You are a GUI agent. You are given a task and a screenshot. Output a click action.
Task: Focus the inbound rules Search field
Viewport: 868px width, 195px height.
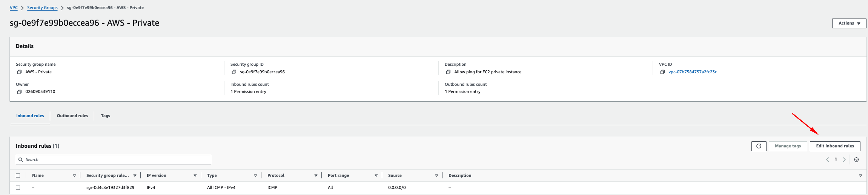coord(114,159)
